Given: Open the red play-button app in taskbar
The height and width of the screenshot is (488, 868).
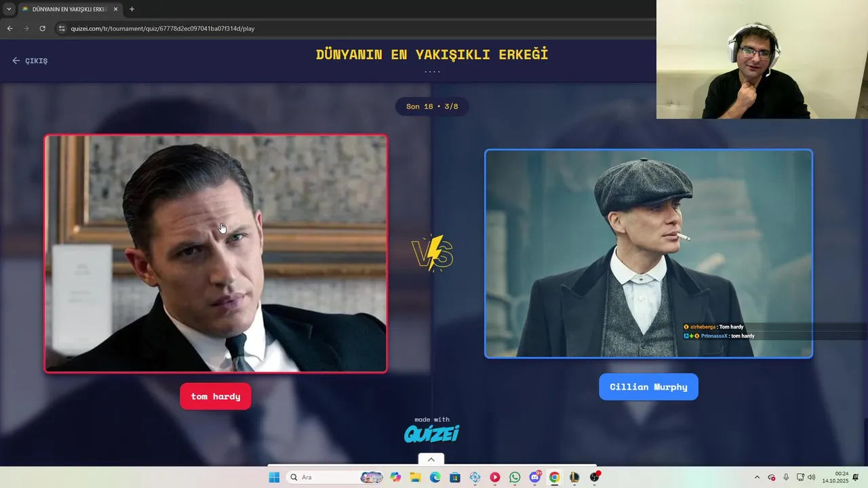Looking at the screenshot, I should pyautogui.click(x=495, y=477).
